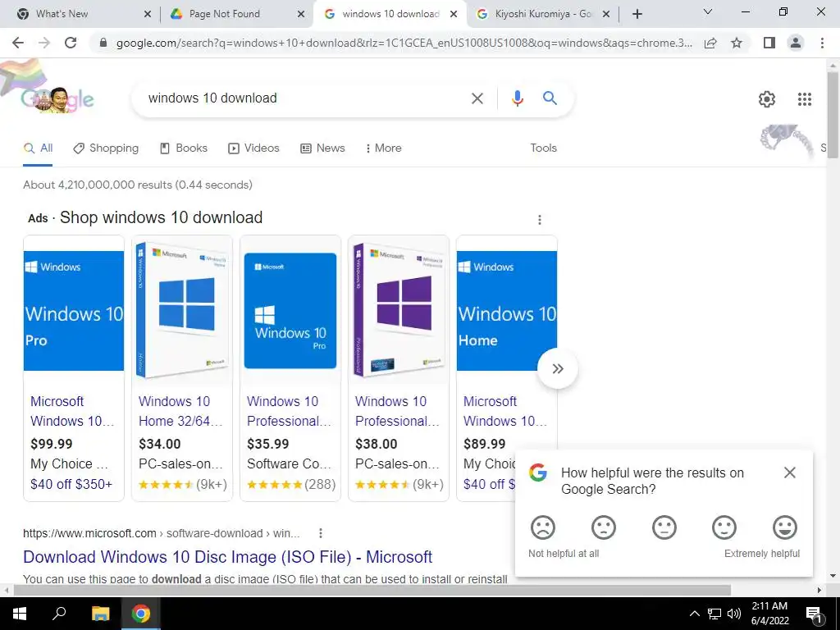
Task: Open the search Tools options
Action: click(x=543, y=148)
